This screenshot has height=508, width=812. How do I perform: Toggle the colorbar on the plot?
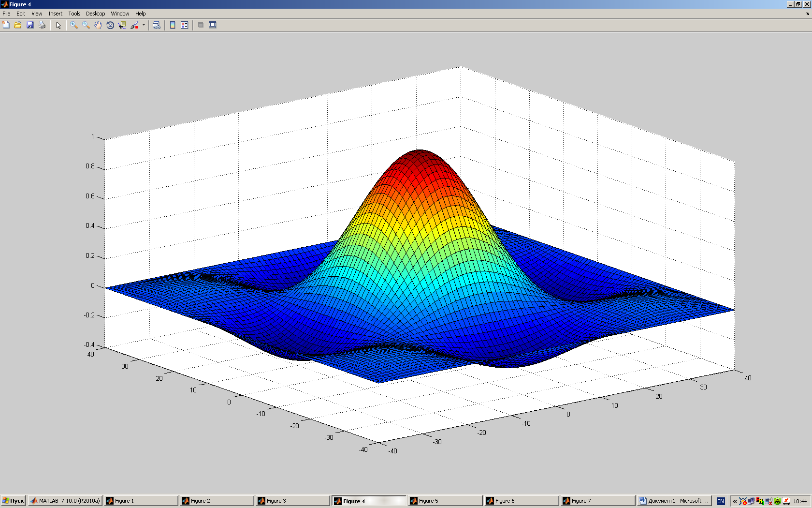173,25
